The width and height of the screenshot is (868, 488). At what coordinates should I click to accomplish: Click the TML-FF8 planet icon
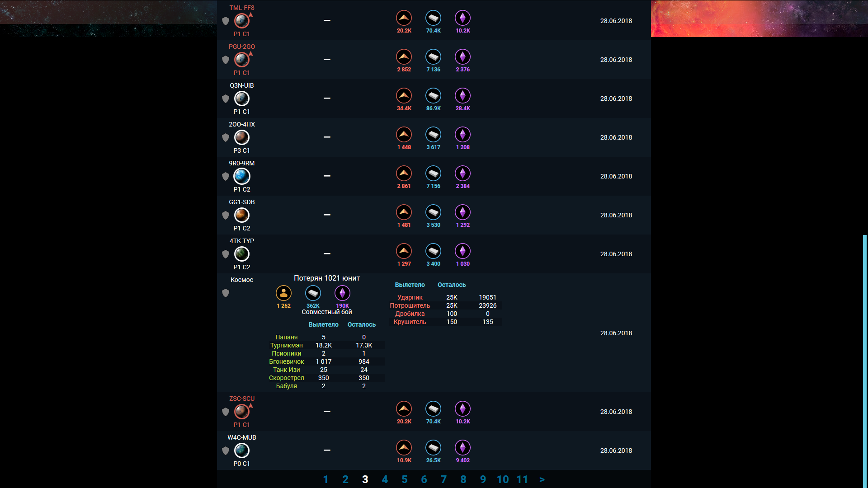tap(242, 21)
